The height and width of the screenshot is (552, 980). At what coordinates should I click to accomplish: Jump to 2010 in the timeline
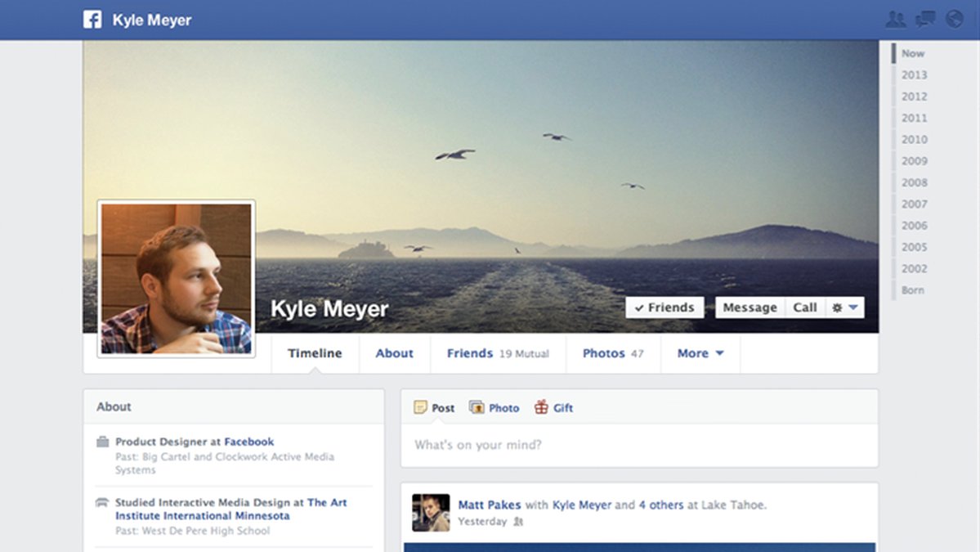pos(915,139)
